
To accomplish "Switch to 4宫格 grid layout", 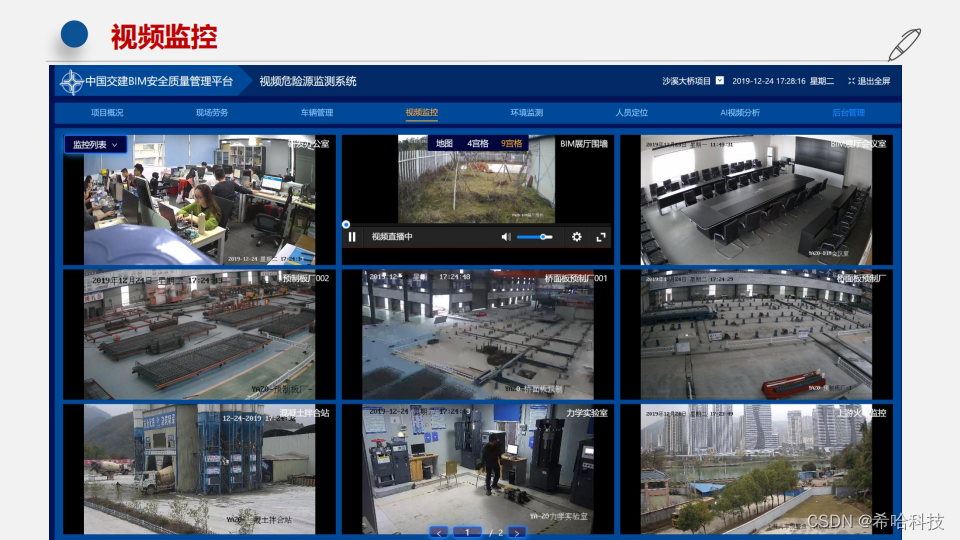I will [478, 143].
